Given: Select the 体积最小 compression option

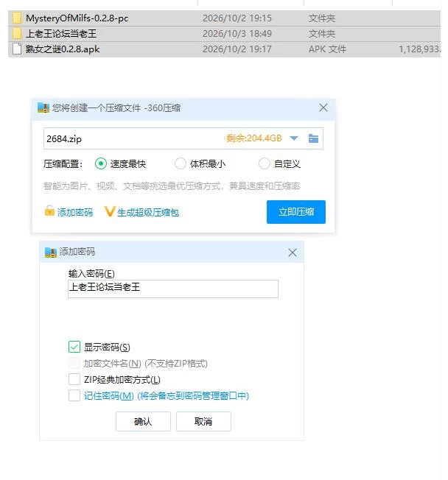Looking at the screenshot, I should (x=181, y=163).
